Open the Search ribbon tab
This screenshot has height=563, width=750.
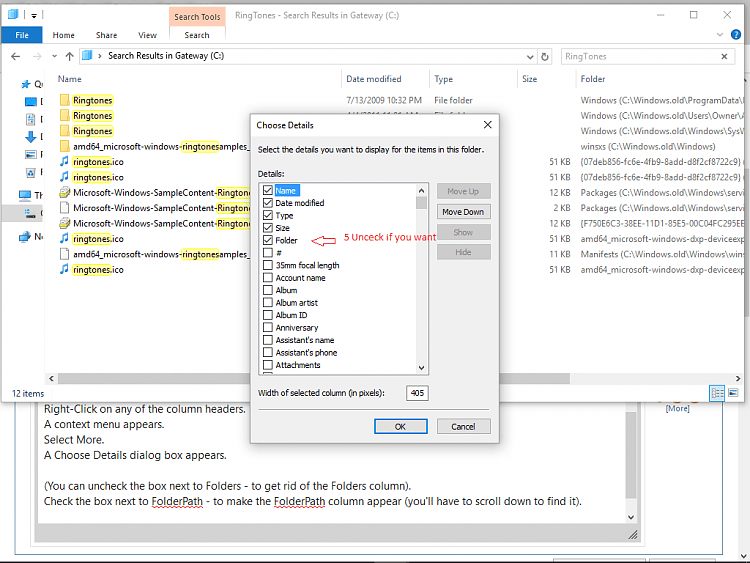(x=197, y=35)
